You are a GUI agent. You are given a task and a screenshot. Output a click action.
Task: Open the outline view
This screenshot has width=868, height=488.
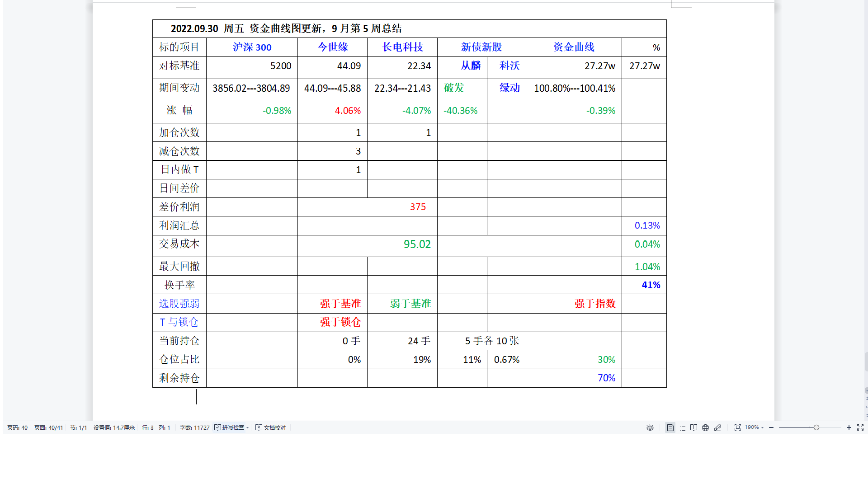pyautogui.click(x=683, y=427)
